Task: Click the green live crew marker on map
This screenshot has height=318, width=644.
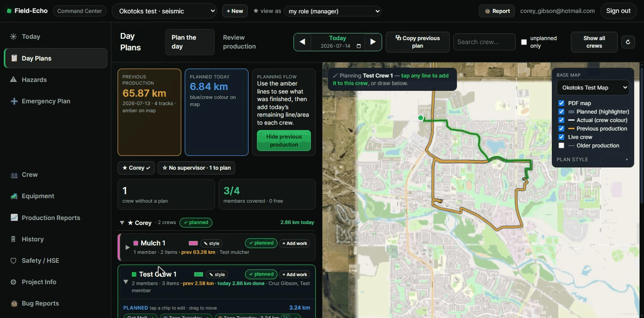Action: (x=420, y=118)
